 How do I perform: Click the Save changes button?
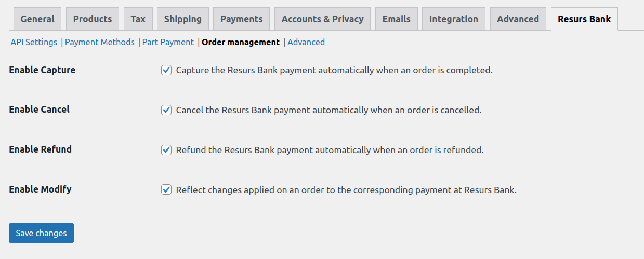tap(41, 233)
